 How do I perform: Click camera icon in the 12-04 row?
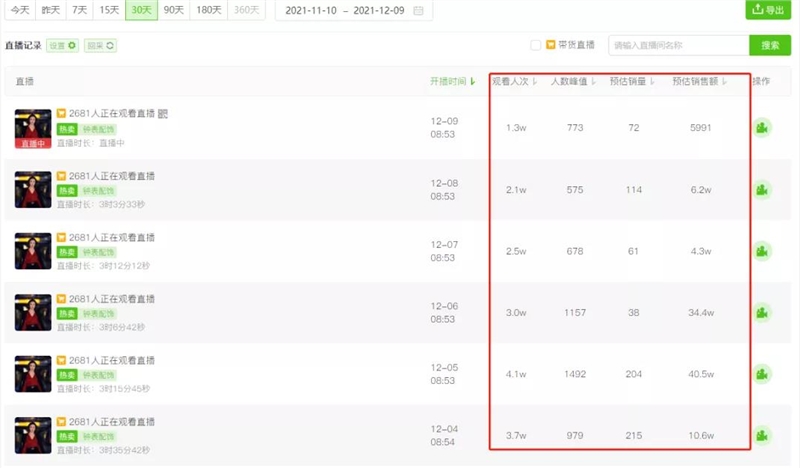[x=762, y=435]
